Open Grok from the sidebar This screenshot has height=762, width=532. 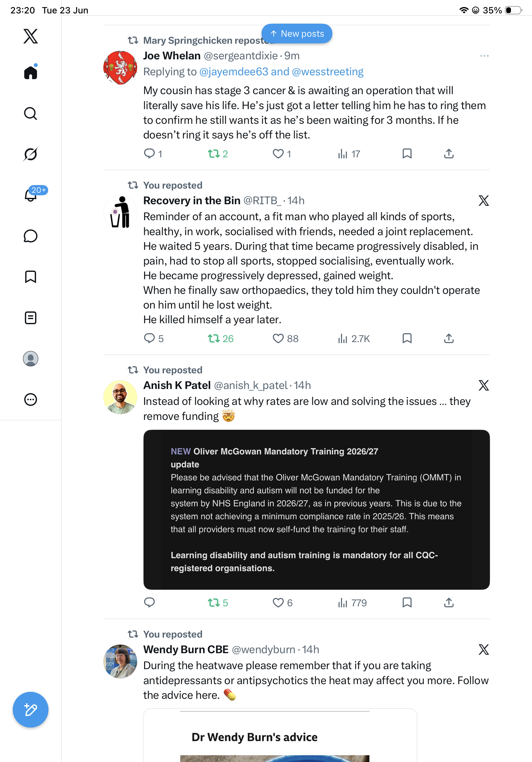[x=31, y=154]
